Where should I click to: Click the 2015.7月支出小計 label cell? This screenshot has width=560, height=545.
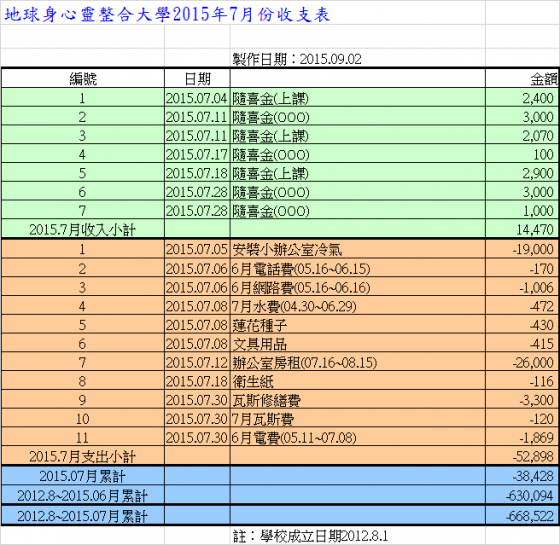pos(83,456)
